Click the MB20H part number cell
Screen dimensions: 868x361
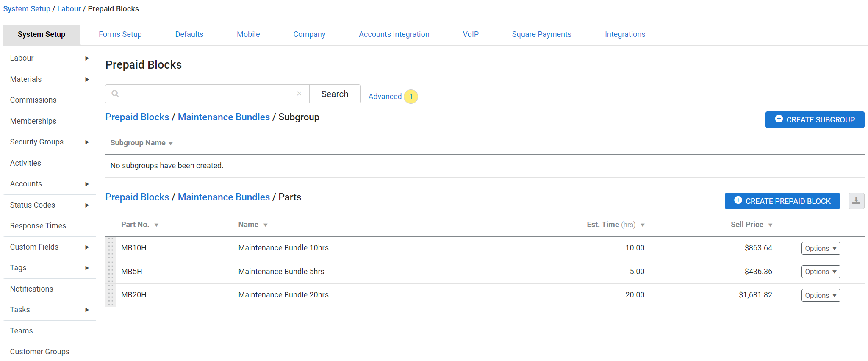[134, 295]
